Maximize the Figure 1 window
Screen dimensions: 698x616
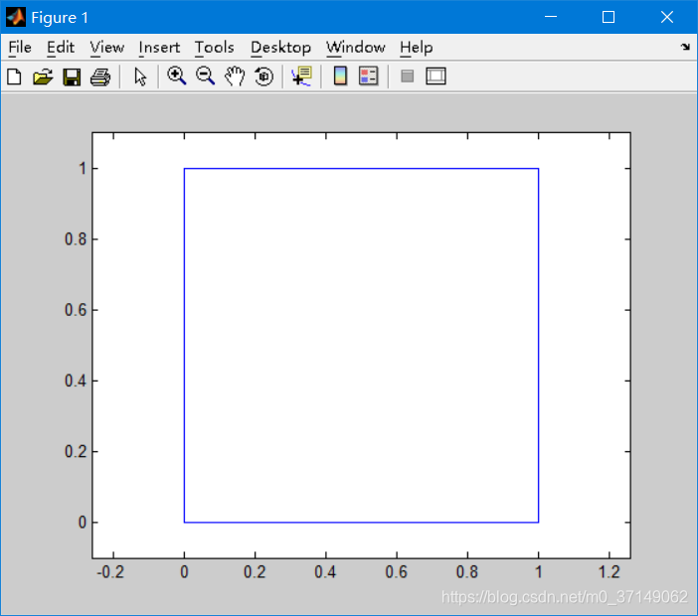(609, 17)
